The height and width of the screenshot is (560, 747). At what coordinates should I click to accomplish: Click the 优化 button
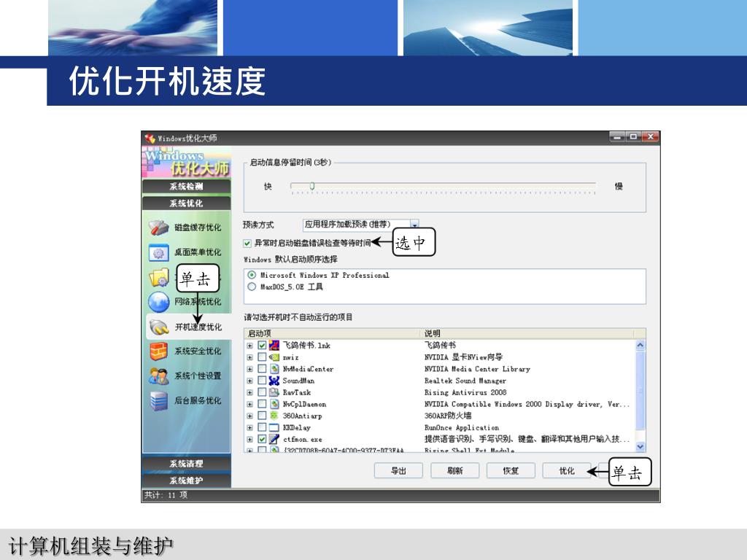[x=566, y=471]
